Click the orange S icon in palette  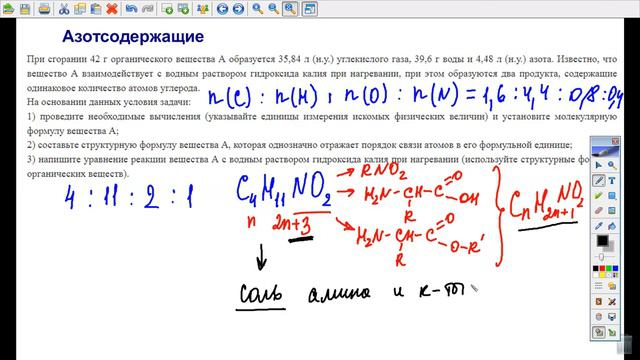pos(598,302)
